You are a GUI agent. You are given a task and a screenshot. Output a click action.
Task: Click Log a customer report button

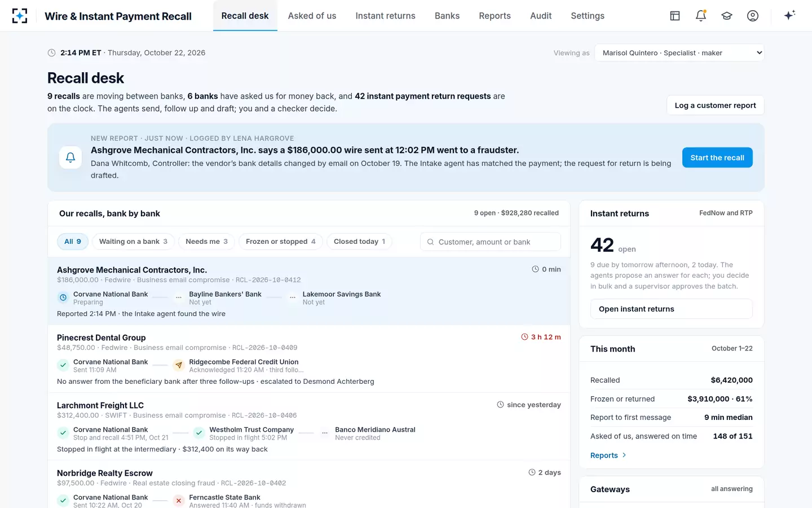click(715, 106)
